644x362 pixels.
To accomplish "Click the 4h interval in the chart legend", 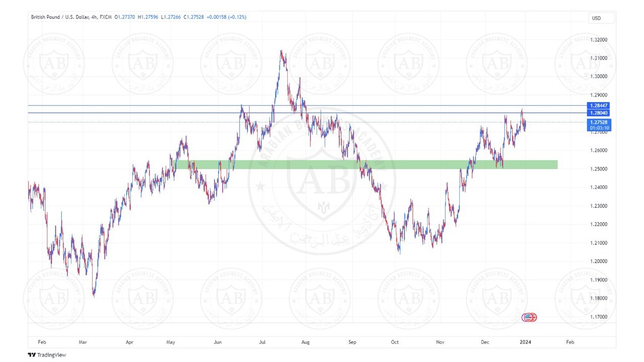I will pyautogui.click(x=95, y=17).
